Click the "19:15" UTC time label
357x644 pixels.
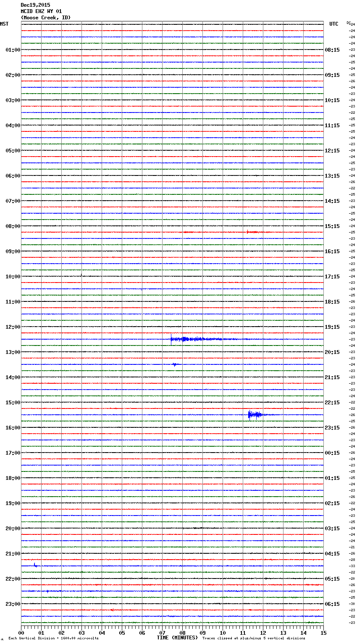tap(332, 327)
